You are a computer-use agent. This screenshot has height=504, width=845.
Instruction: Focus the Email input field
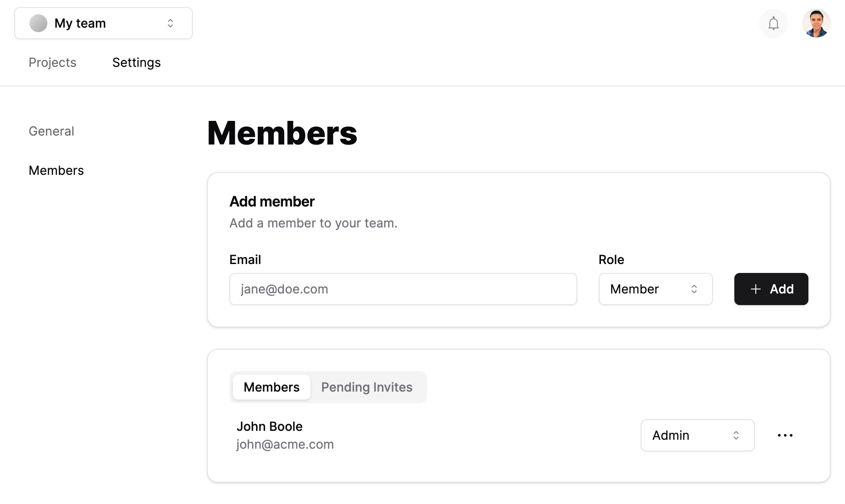click(403, 289)
